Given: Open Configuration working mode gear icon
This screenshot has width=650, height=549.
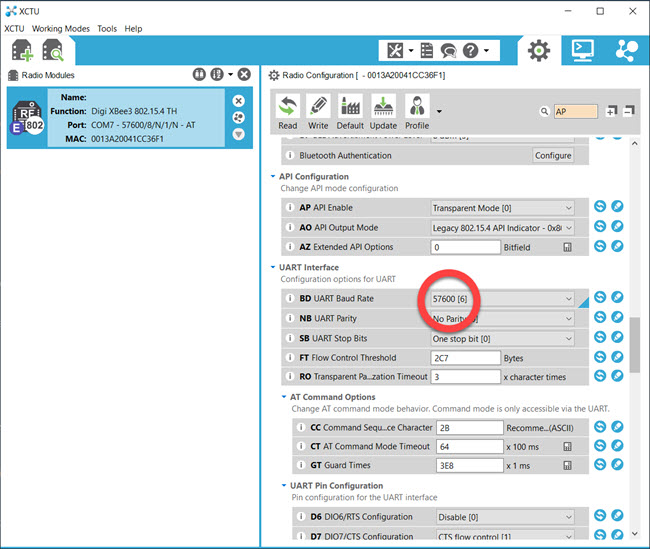Looking at the screenshot, I should (x=539, y=49).
